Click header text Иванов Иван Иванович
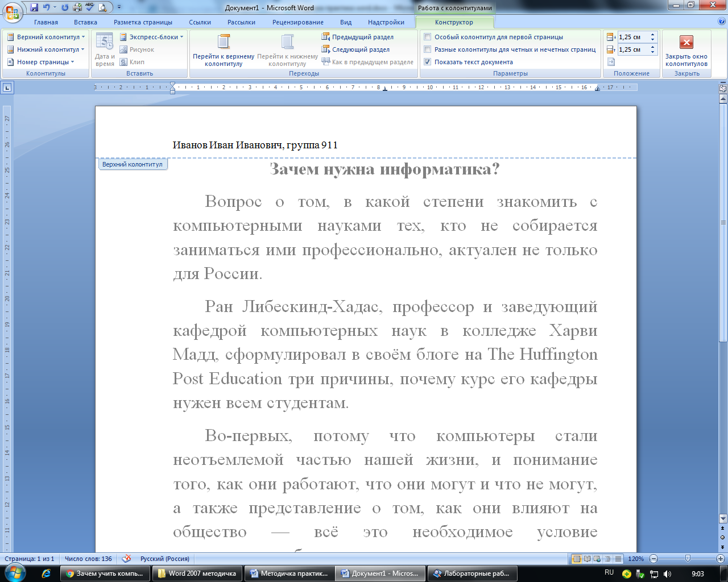 [227, 145]
